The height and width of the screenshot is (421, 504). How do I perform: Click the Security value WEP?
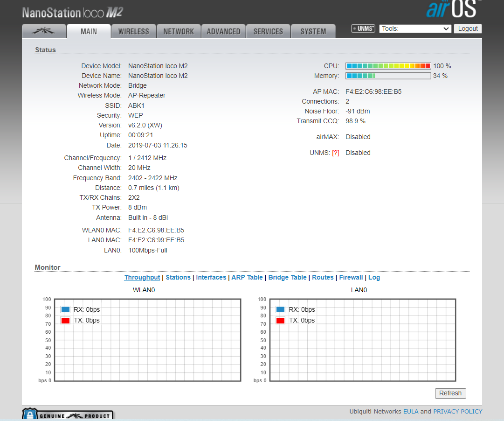(x=136, y=115)
